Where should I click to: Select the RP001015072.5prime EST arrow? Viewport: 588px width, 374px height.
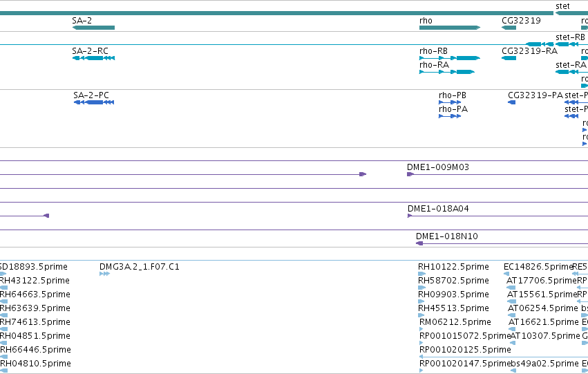[x=421, y=343]
